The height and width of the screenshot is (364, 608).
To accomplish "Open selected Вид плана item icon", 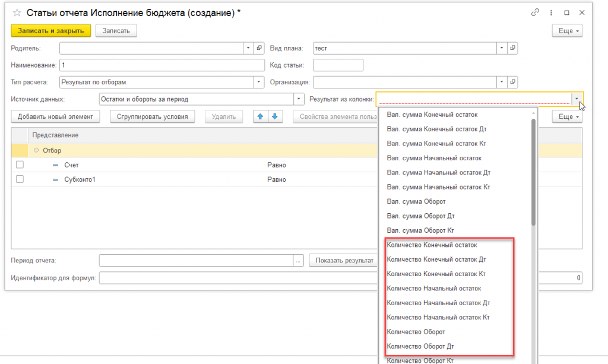I will pyautogui.click(x=512, y=48).
